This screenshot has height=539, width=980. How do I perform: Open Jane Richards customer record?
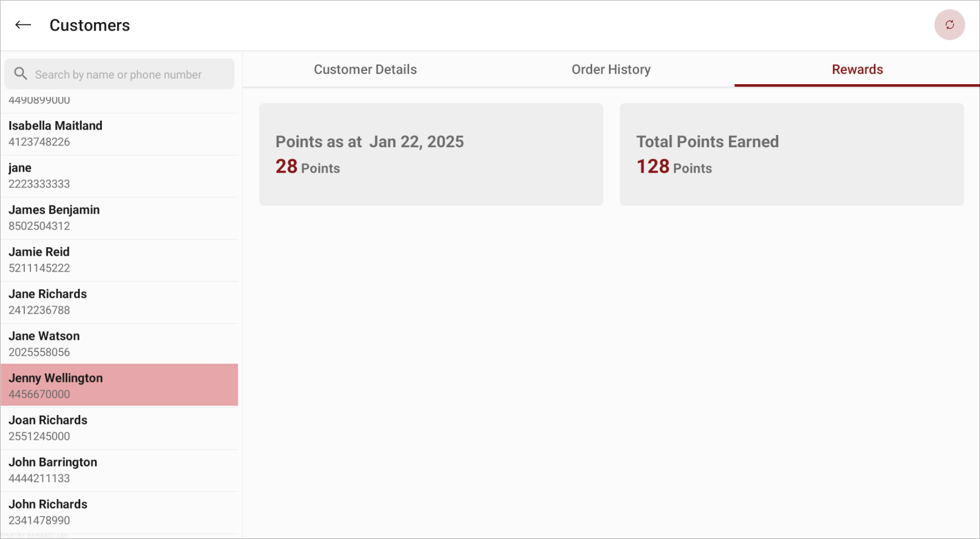click(119, 302)
